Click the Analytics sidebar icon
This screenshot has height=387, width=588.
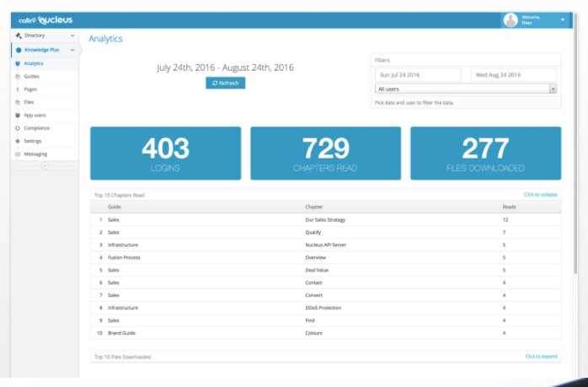click(x=18, y=63)
